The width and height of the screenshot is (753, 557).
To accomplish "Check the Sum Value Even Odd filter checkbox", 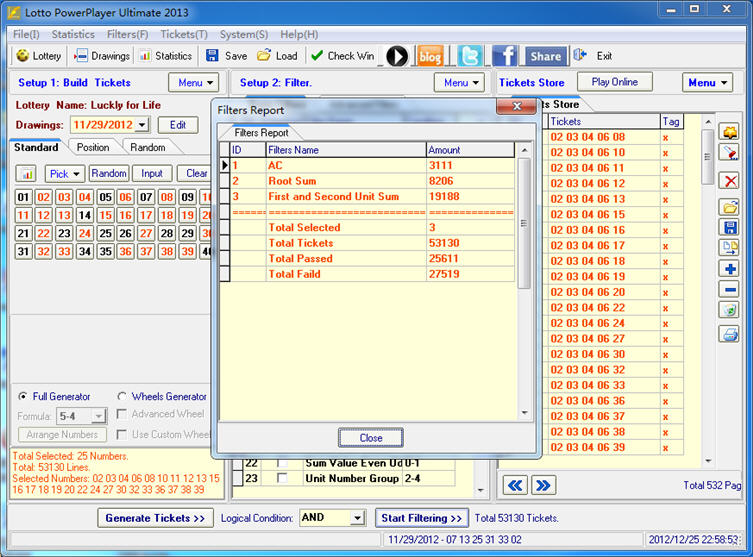I will pyautogui.click(x=282, y=463).
